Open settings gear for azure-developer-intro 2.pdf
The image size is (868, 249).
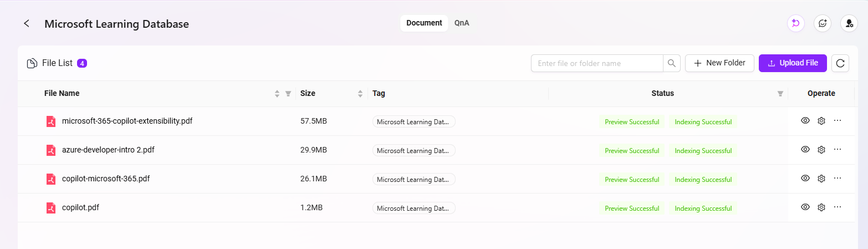tap(821, 150)
